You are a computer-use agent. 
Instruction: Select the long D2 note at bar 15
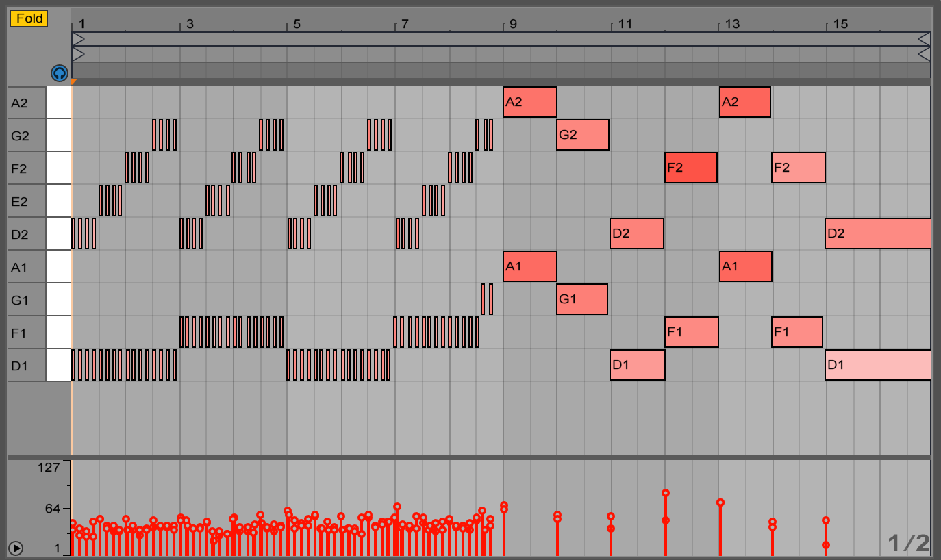[879, 233]
